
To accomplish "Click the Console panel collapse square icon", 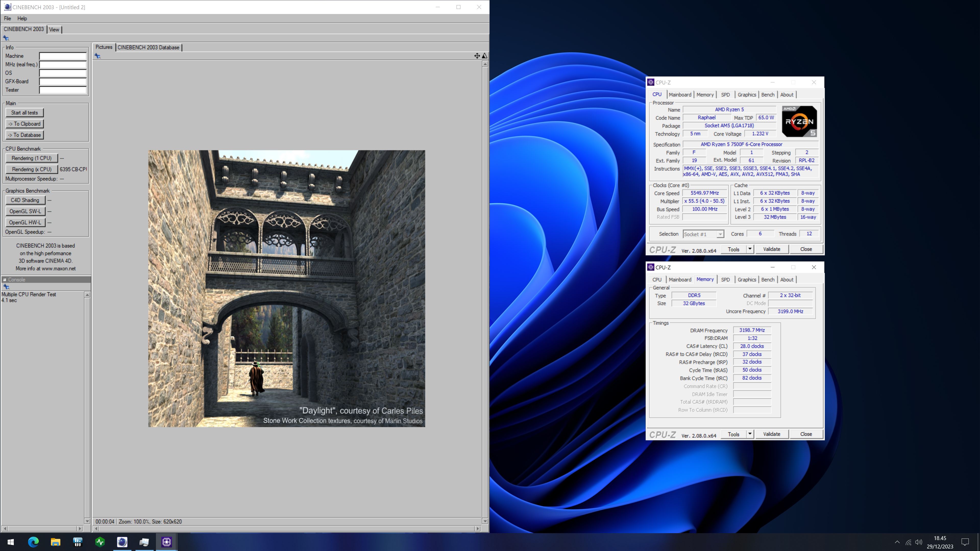I will (x=5, y=280).
